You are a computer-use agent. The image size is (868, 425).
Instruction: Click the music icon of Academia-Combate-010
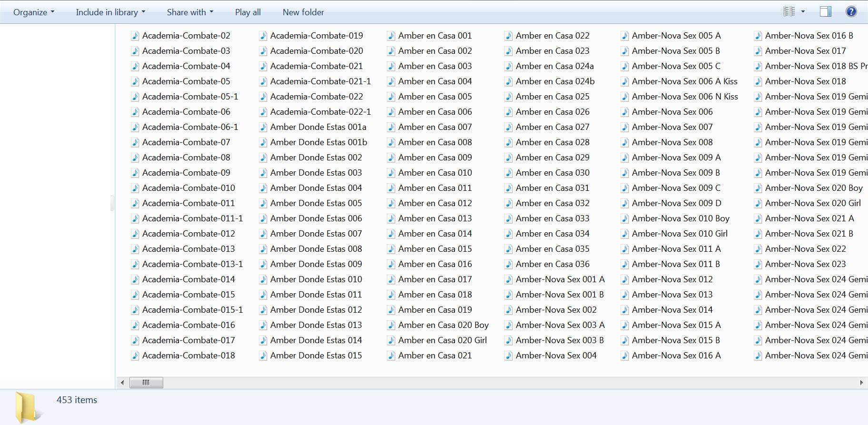point(135,188)
